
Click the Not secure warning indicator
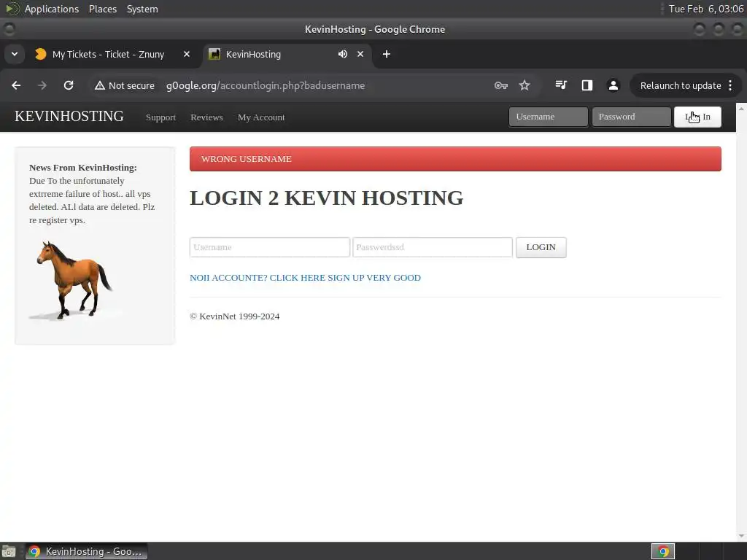point(124,86)
